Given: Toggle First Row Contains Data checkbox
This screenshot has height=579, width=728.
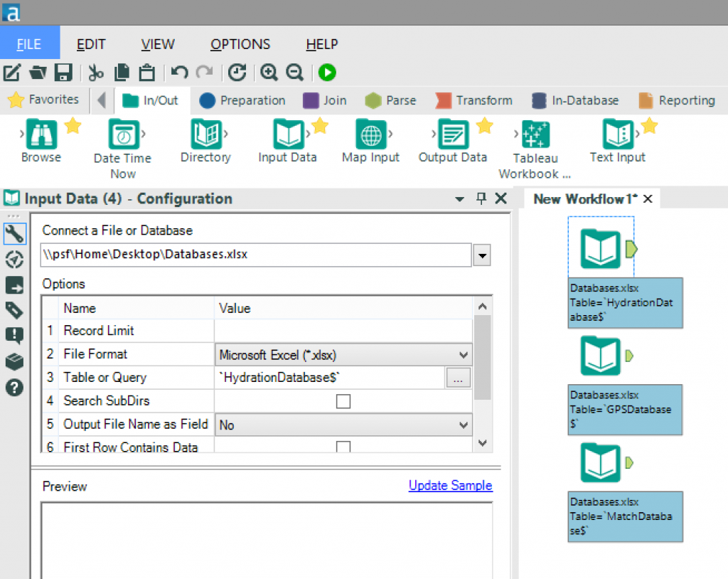Looking at the screenshot, I should [x=343, y=447].
